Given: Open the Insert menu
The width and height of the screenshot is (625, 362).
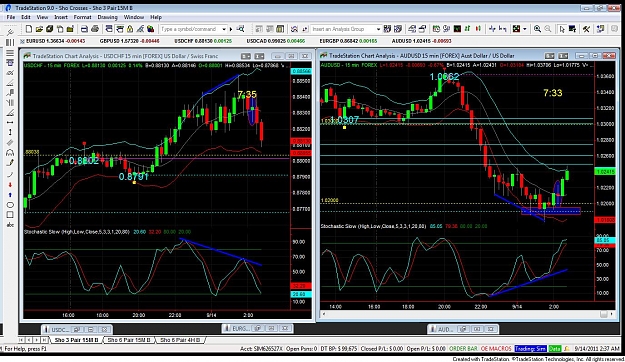Looking at the screenshot, I should 61,17.
